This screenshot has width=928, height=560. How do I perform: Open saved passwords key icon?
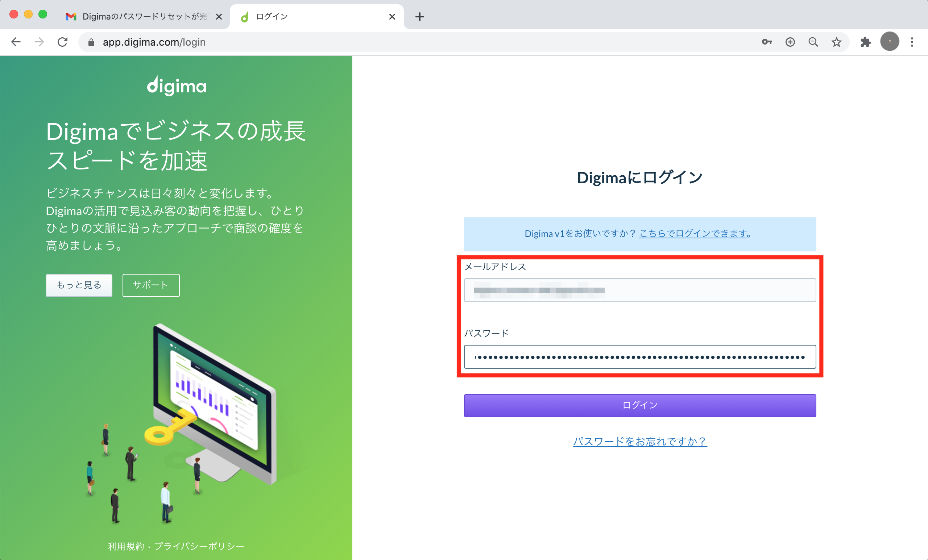click(767, 42)
